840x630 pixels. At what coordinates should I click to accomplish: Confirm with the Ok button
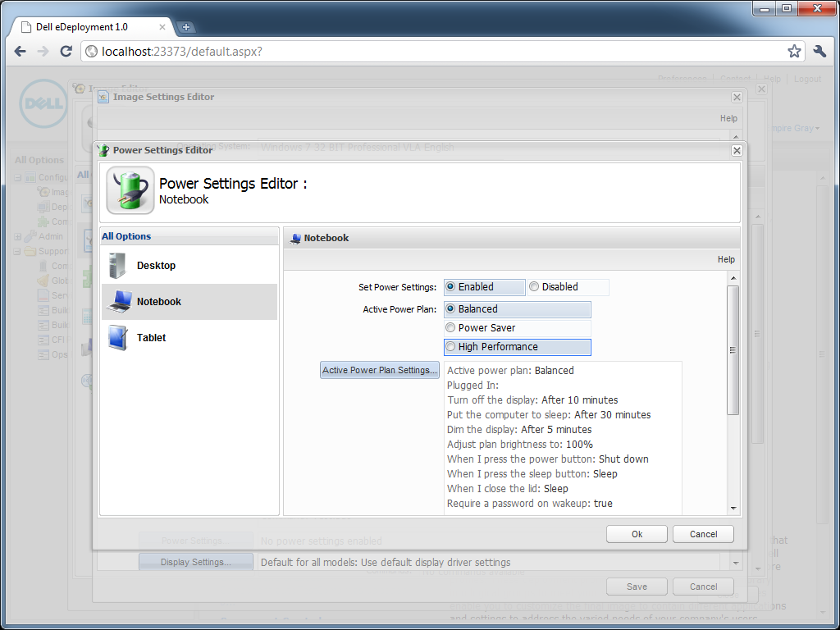[637, 534]
